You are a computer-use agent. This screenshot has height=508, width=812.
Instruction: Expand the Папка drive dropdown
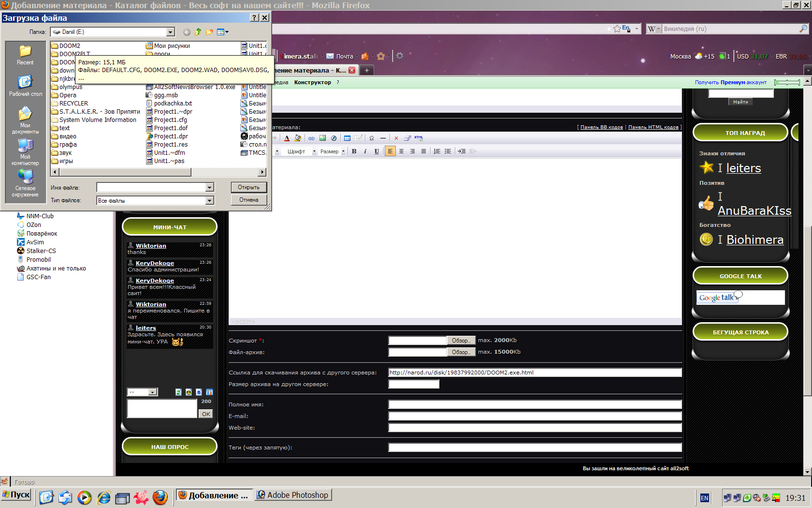[x=171, y=32]
